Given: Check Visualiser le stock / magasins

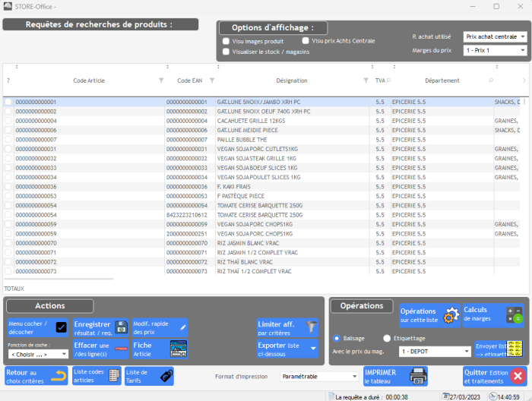Looking at the screenshot, I should pyautogui.click(x=226, y=52).
